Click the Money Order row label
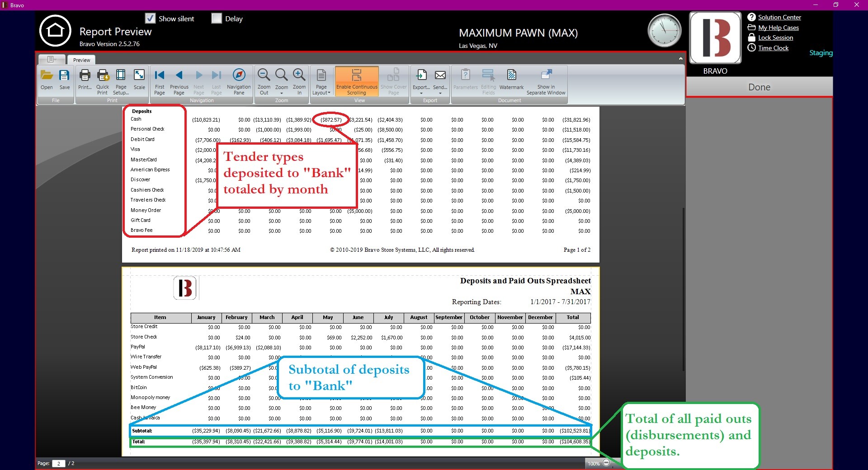The height and width of the screenshot is (470, 868). pos(146,210)
